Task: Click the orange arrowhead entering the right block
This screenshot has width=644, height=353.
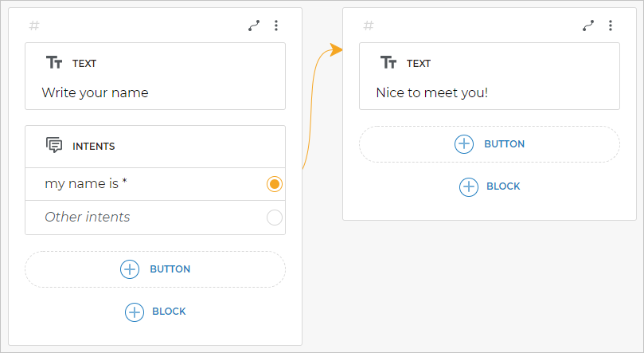Action: coord(337,50)
